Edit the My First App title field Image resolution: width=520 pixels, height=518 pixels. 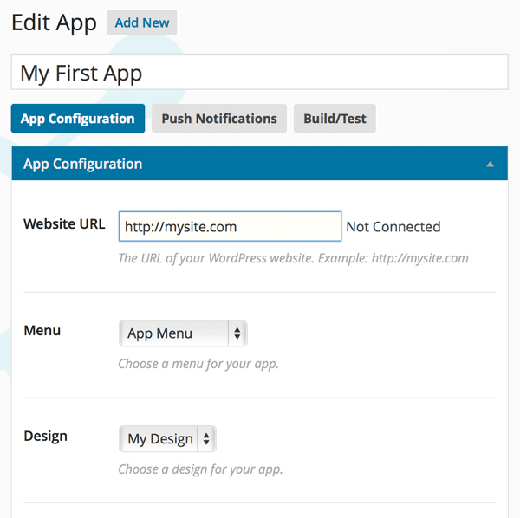260,72
